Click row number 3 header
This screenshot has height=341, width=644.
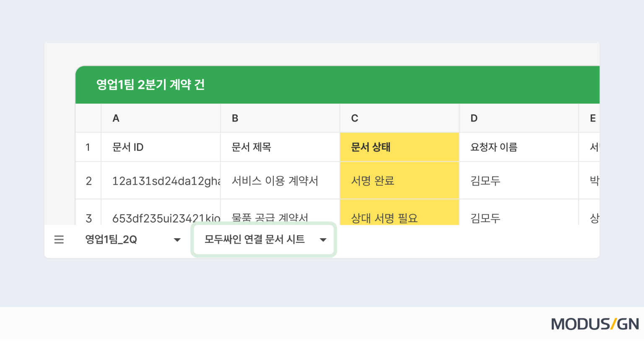(x=88, y=216)
